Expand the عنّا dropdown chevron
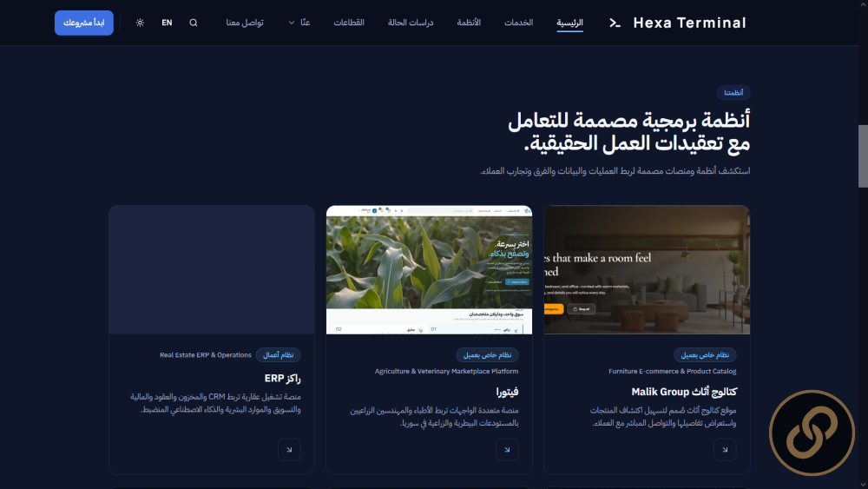868x489 pixels. pyautogui.click(x=291, y=23)
